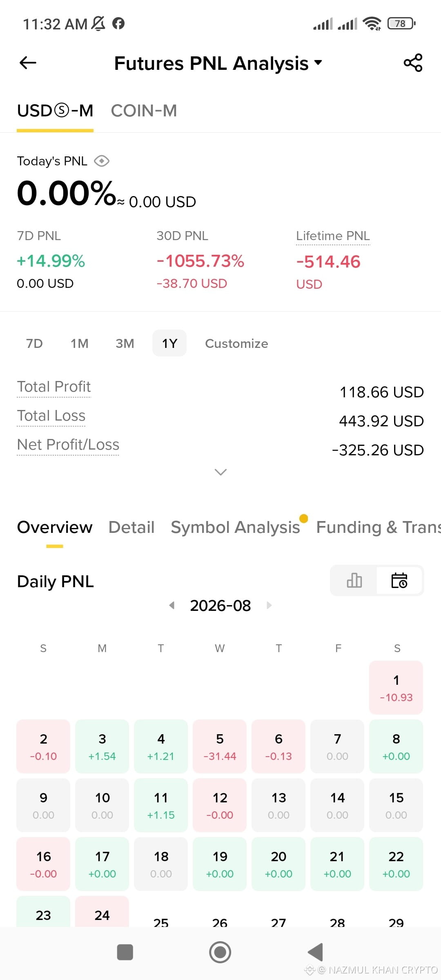The image size is (441, 980).
Task: Switch Daily PNL to bar chart view
Action: 354,580
